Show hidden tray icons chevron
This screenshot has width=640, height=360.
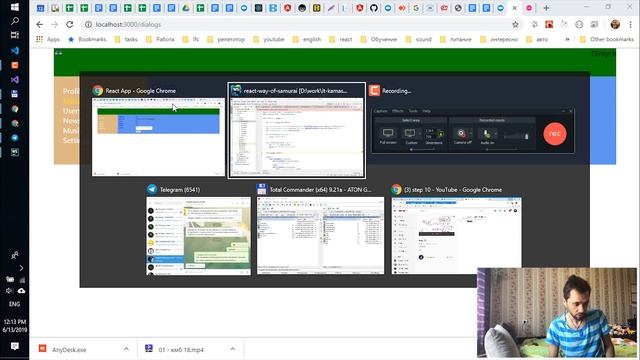point(21,268)
